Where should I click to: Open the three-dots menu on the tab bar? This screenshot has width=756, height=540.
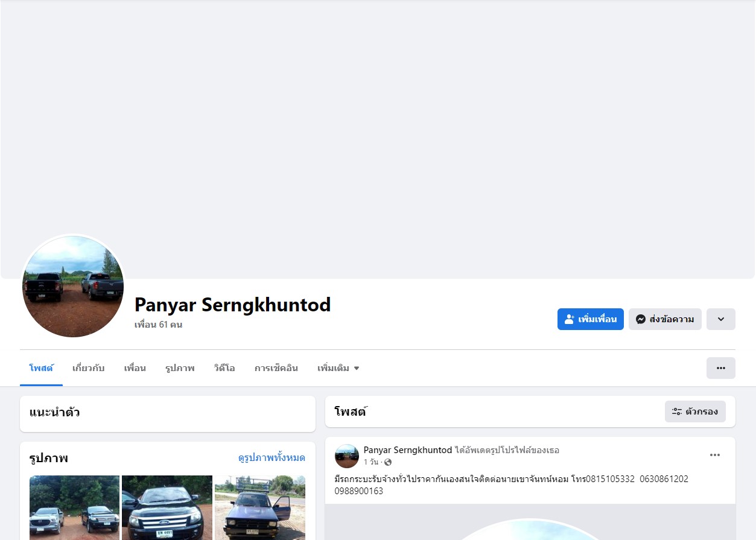[720, 368]
